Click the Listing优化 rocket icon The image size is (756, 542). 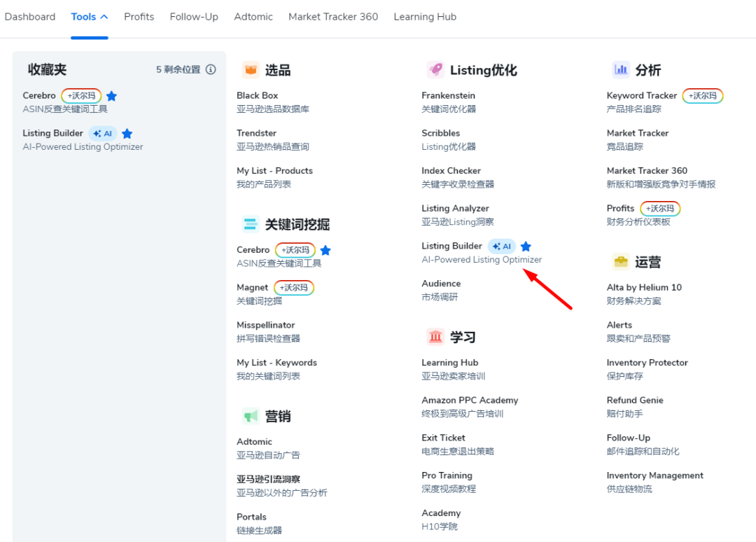(x=436, y=70)
